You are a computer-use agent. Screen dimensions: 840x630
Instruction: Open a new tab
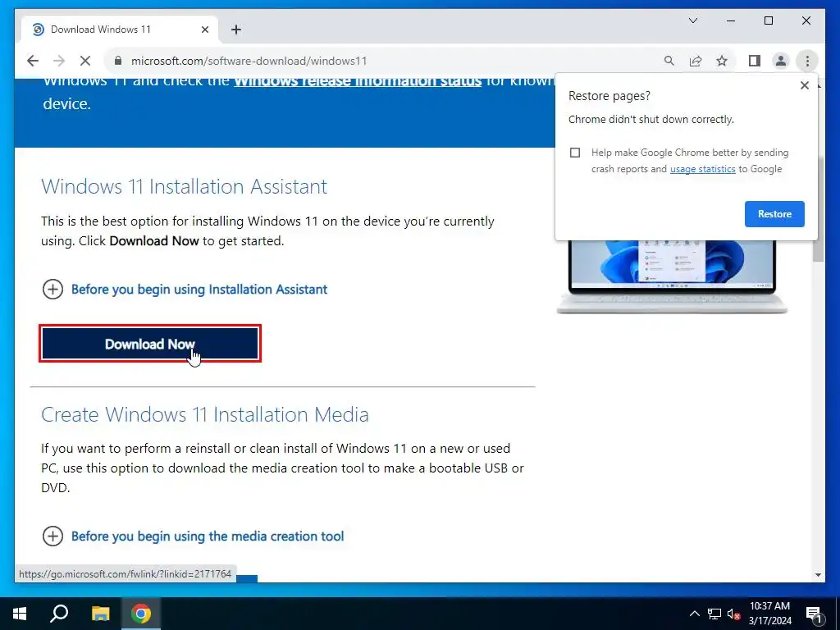tap(236, 30)
